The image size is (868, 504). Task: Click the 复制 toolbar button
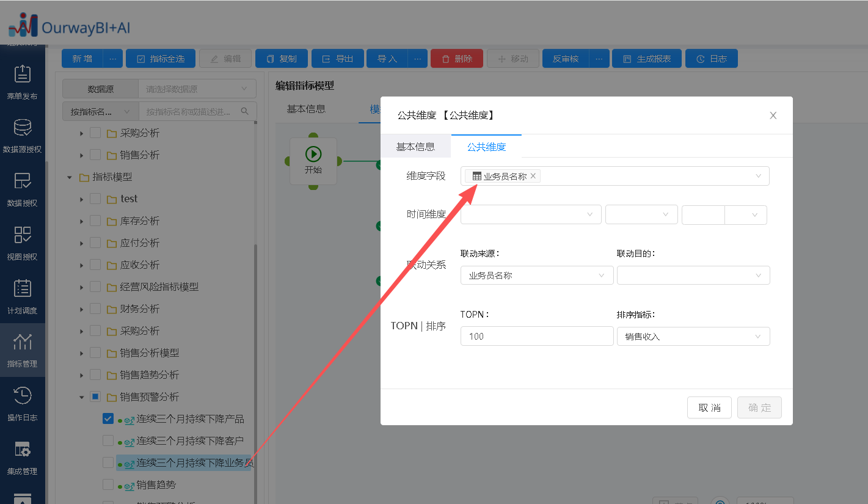click(282, 59)
